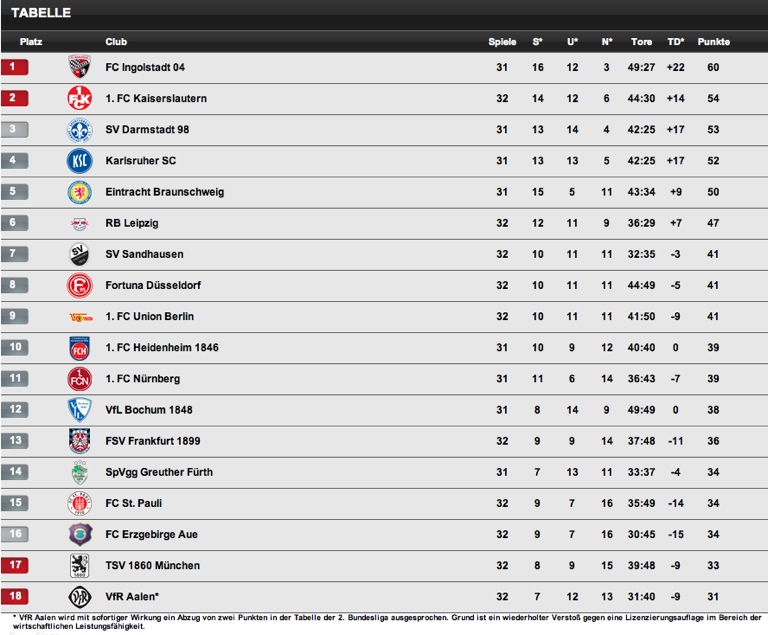The height and width of the screenshot is (635, 768).
Task: Click the FC Ingolstadt 04 club crest
Action: click(80, 67)
